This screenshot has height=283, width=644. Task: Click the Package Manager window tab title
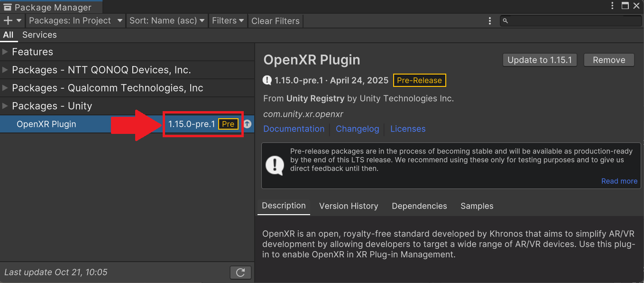pyautogui.click(x=53, y=8)
